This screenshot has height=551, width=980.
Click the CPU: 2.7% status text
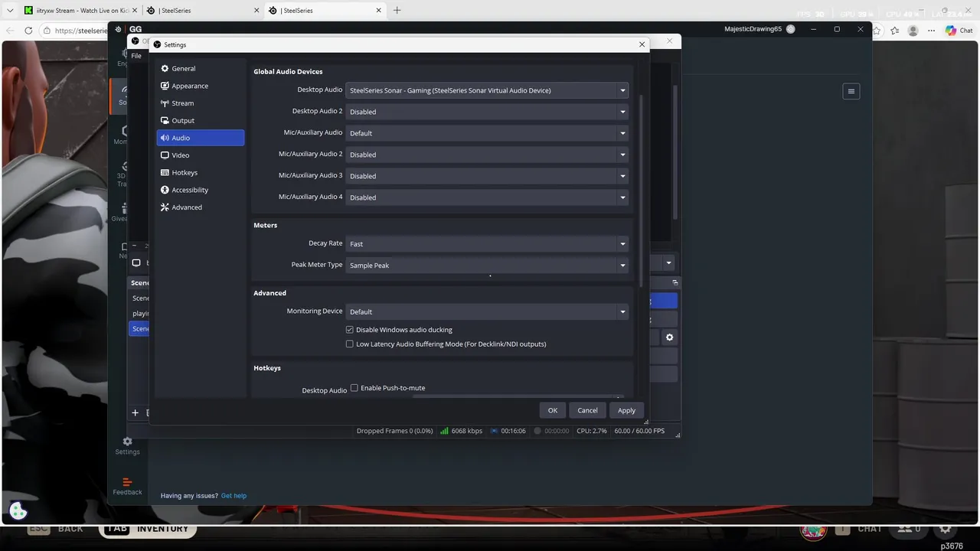[x=592, y=431]
